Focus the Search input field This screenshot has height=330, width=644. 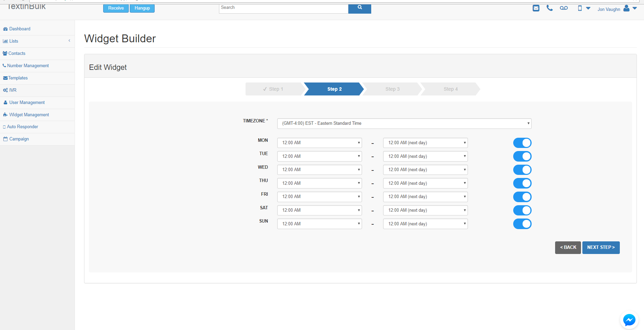pyautogui.click(x=283, y=8)
